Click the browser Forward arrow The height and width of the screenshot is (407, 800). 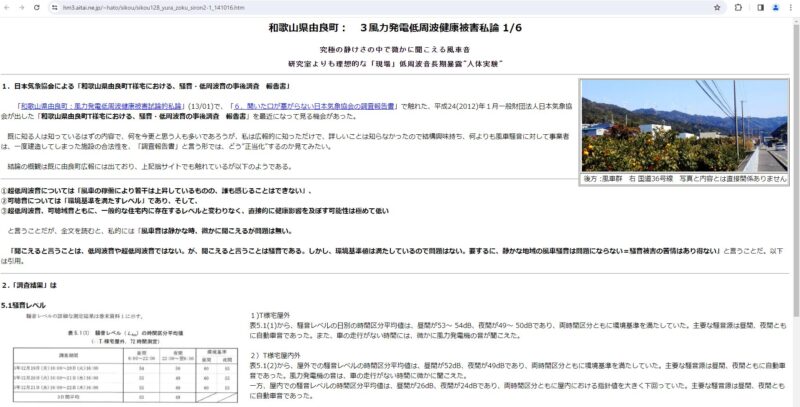pos(22,6)
